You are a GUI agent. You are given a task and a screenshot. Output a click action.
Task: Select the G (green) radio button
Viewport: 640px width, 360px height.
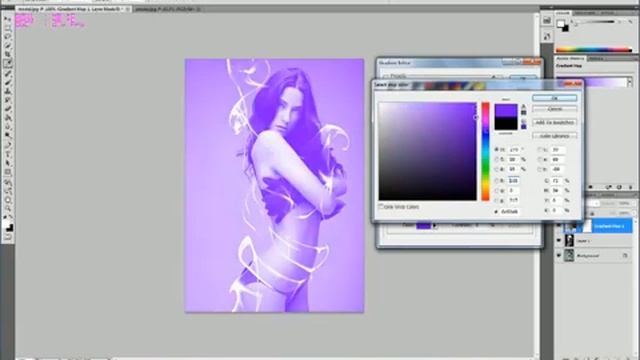tap(496, 191)
